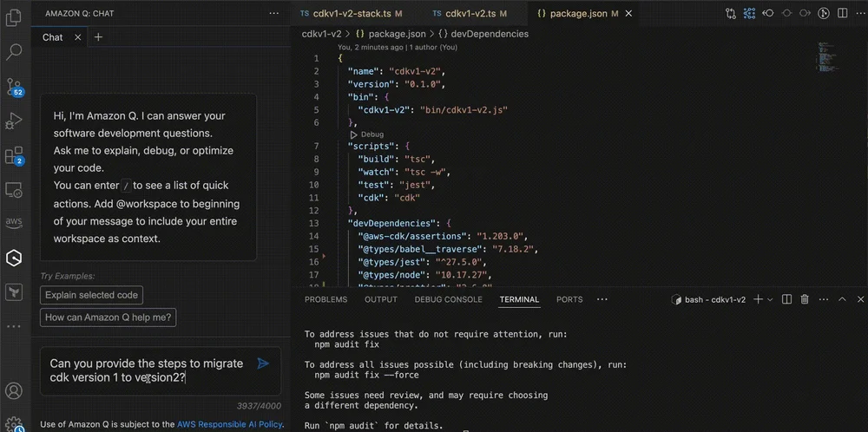Open terminal panel more actions
The image size is (868, 432).
(x=824, y=299)
